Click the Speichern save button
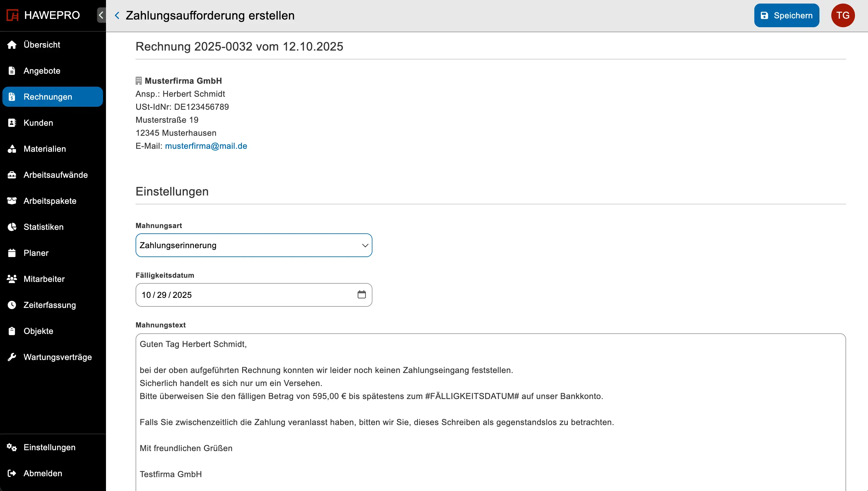Screen dimensions: 868x491 click(x=786, y=15)
